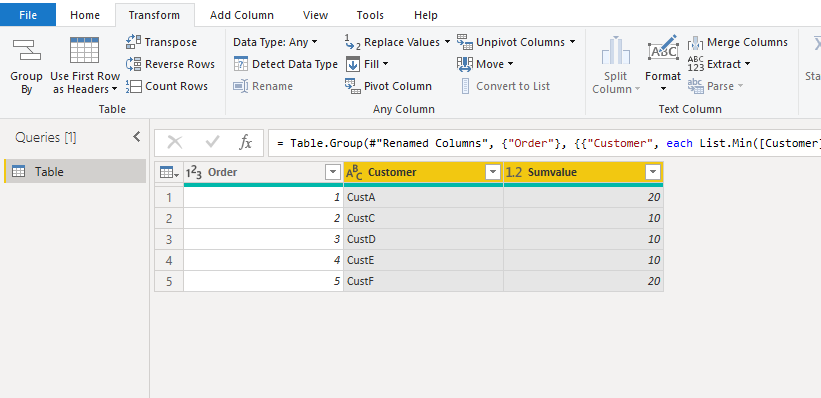821x398 pixels.
Task: Click Merge Columns
Action: click(x=737, y=42)
